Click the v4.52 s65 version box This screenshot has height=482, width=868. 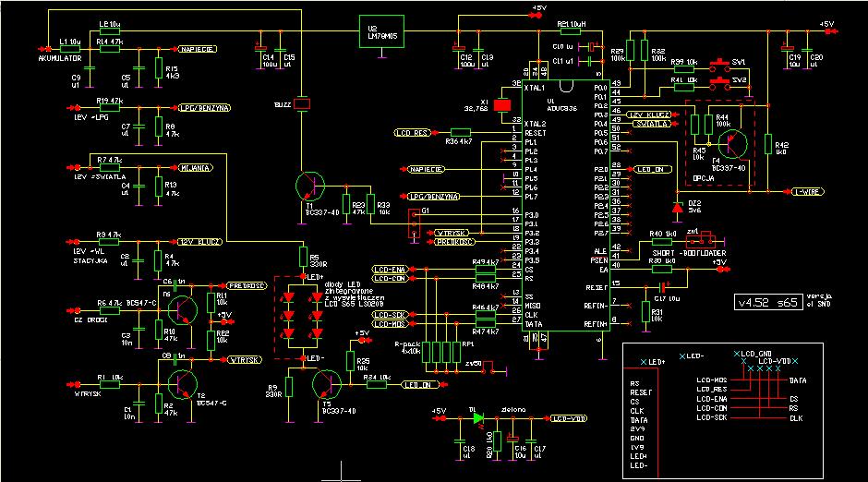click(x=766, y=302)
